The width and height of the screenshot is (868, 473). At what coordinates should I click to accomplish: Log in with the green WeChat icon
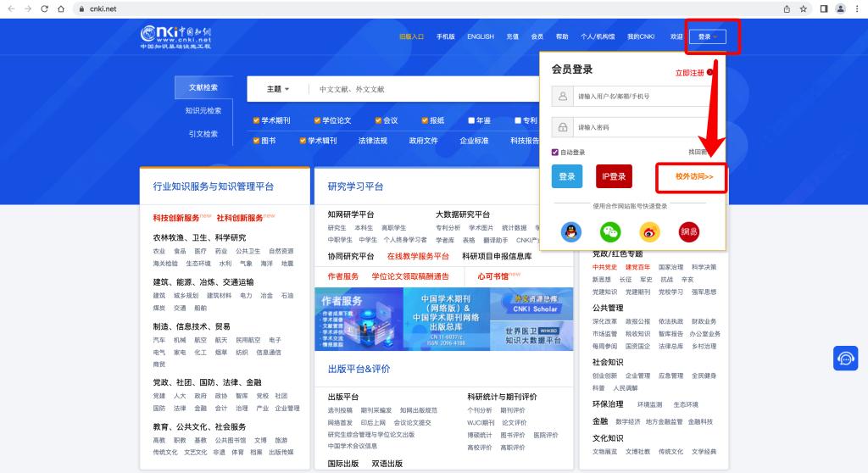610,231
